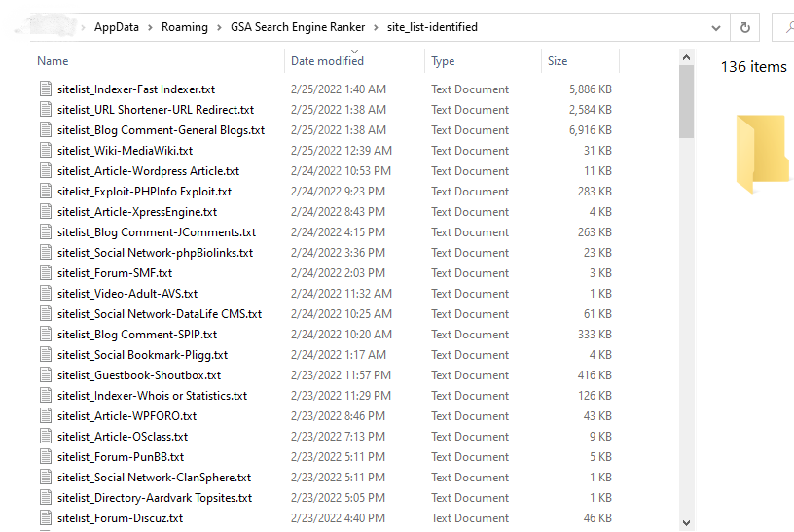This screenshot has height=532, width=794.
Task: Click file icon for sitelist_Exploit-PHPInfo Exploit.txt
Action: pyautogui.click(x=46, y=192)
